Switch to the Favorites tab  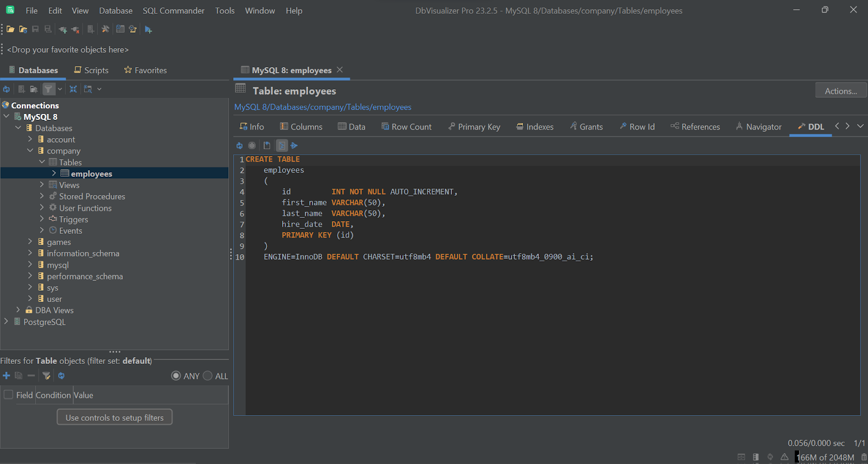coord(145,70)
